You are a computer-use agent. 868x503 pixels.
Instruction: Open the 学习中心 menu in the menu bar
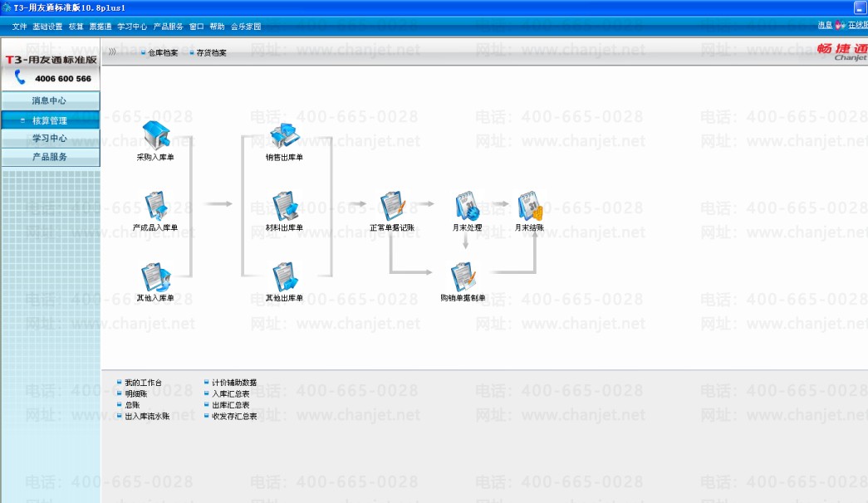coord(132,27)
